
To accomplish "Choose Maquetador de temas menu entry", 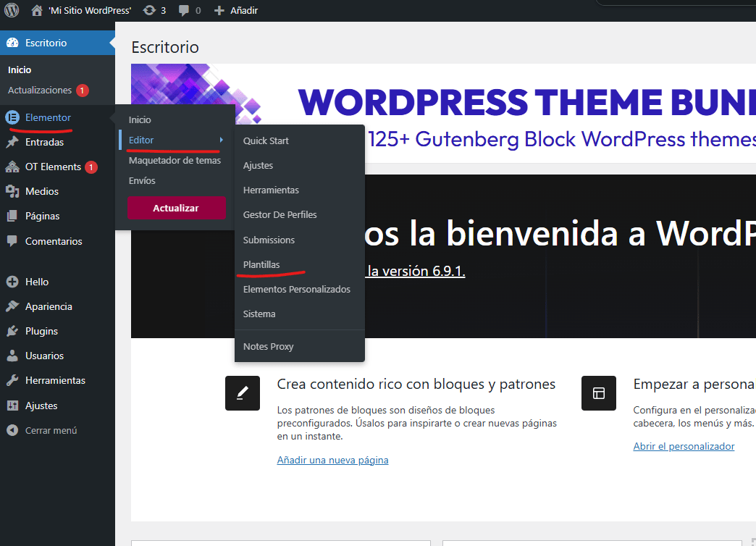I will [175, 160].
